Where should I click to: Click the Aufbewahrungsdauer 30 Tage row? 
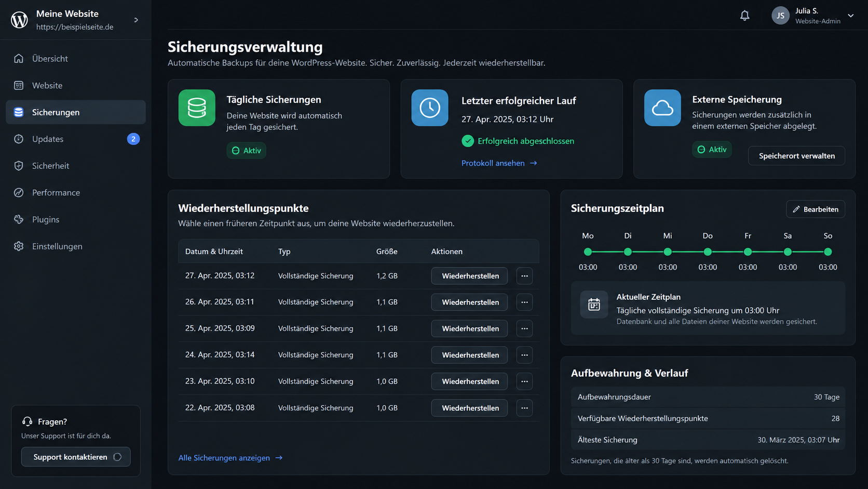click(708, 397)
